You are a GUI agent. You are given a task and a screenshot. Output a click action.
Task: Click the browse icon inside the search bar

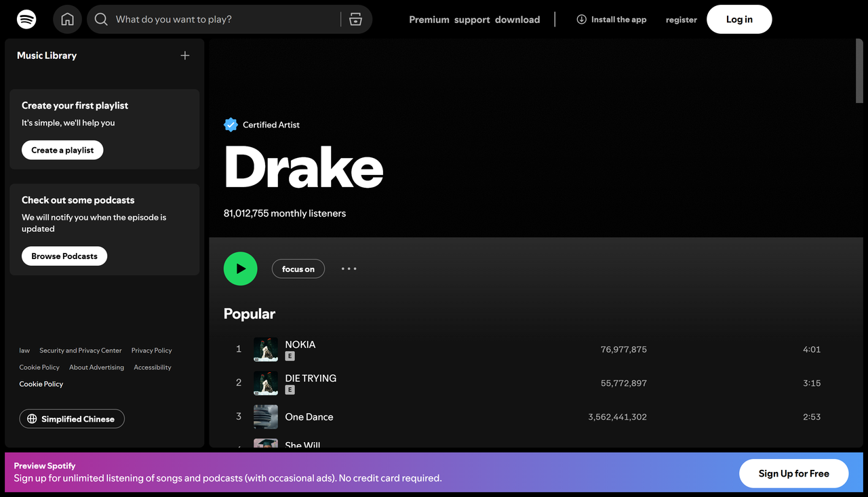point(355,19)
